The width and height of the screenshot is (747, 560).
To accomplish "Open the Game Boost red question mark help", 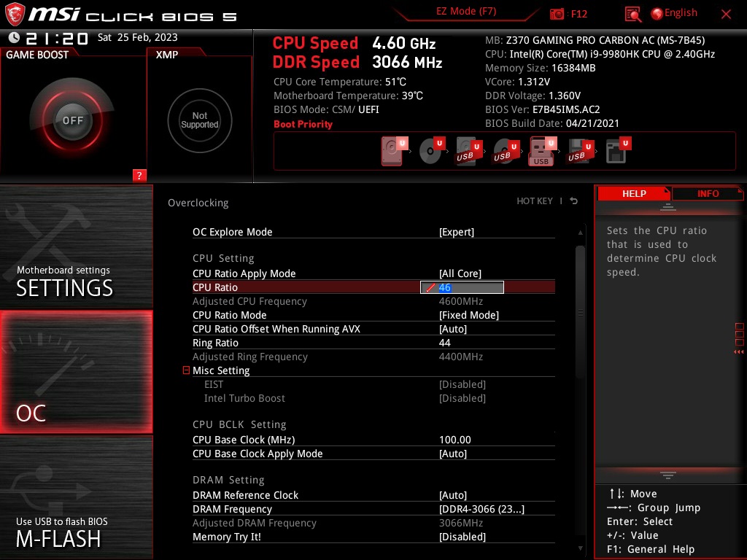I will 139,175.
